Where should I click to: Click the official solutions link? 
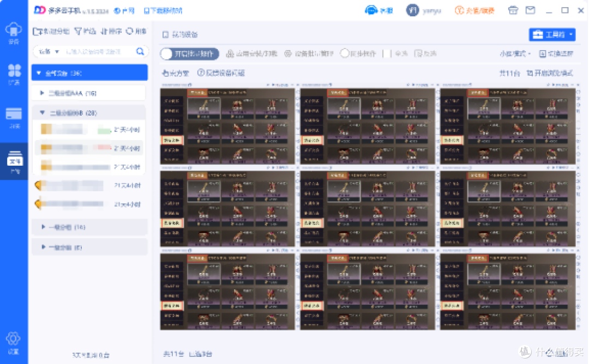[x=175, y=73]
